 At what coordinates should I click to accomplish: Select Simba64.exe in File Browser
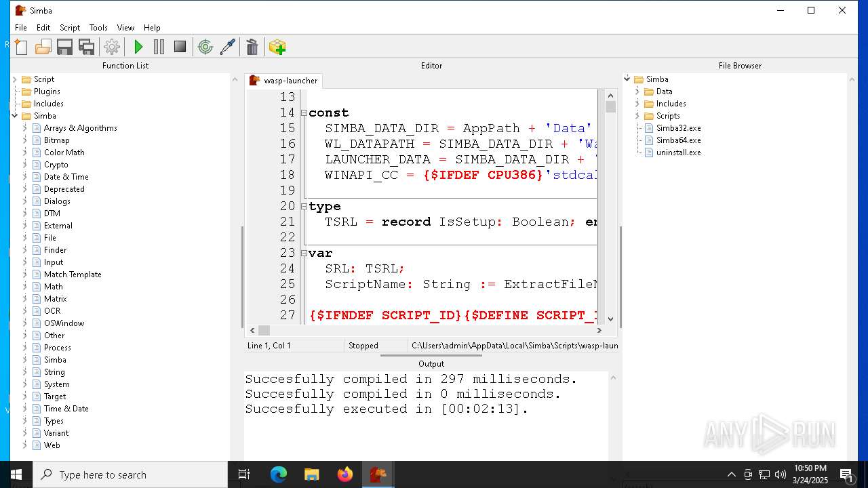tap(678, 140)
